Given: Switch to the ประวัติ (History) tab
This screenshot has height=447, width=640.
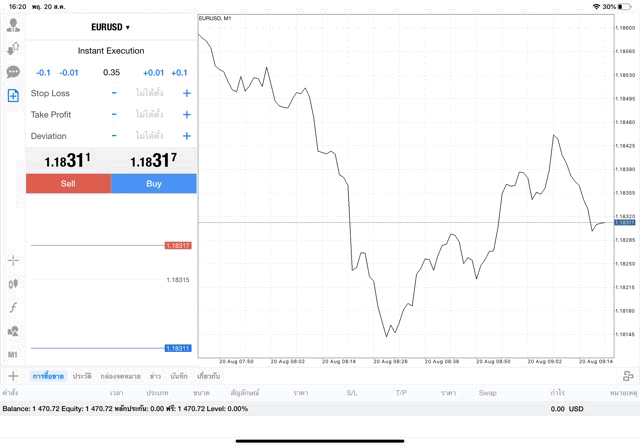Looking at the screenshot, I should (x=81, y=376).
